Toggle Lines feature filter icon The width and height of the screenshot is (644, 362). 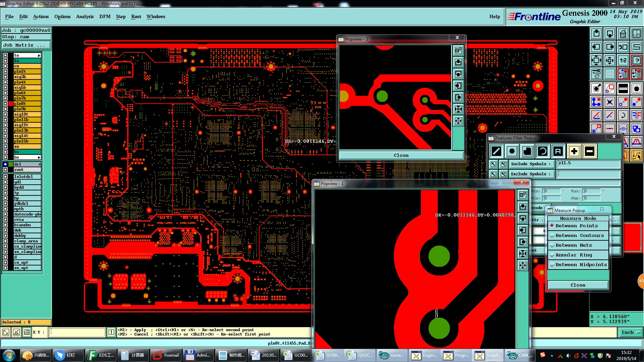click(x=496, y=152)
